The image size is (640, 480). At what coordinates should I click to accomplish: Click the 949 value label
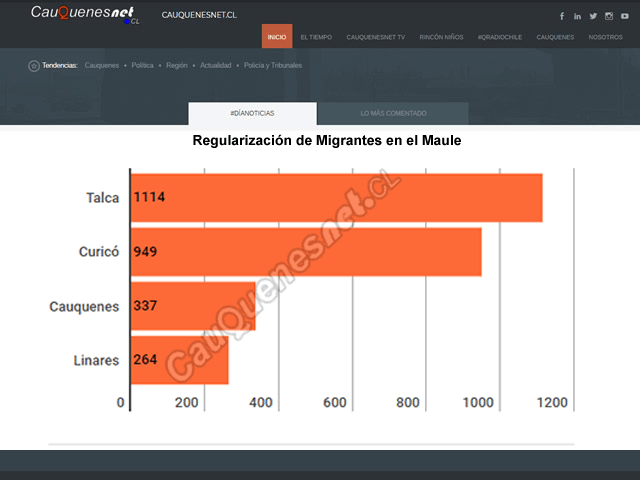(145, 251)
